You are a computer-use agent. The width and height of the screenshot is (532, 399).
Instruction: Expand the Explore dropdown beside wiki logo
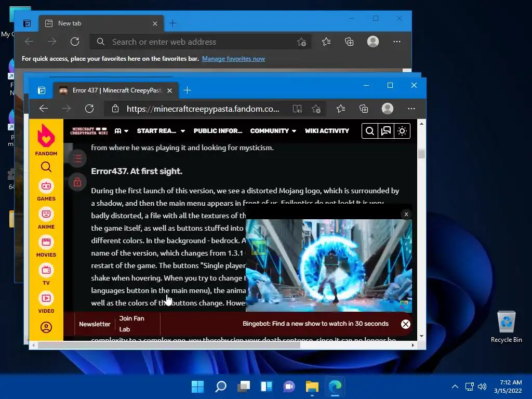[x=122, y=131]
